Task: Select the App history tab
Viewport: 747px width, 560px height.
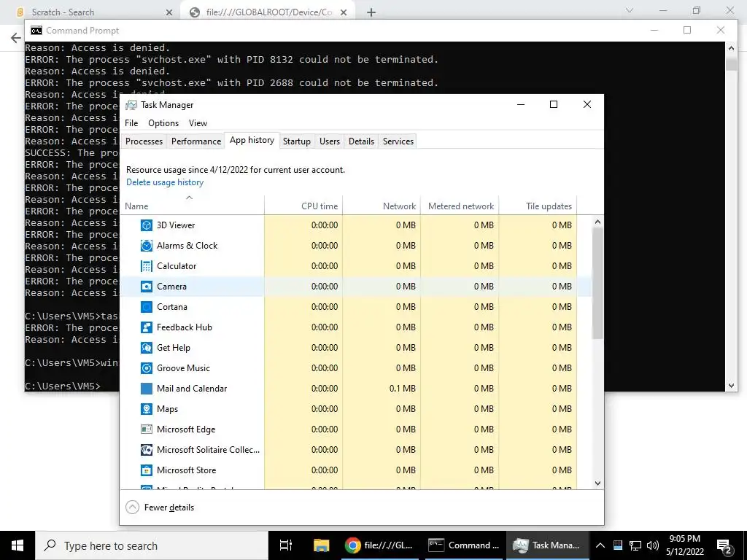Action: click(x=252, y=141)
